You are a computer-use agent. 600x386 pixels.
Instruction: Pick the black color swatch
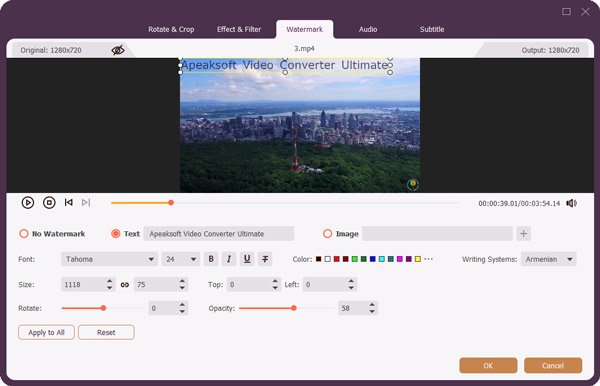(x=318, y=259)
